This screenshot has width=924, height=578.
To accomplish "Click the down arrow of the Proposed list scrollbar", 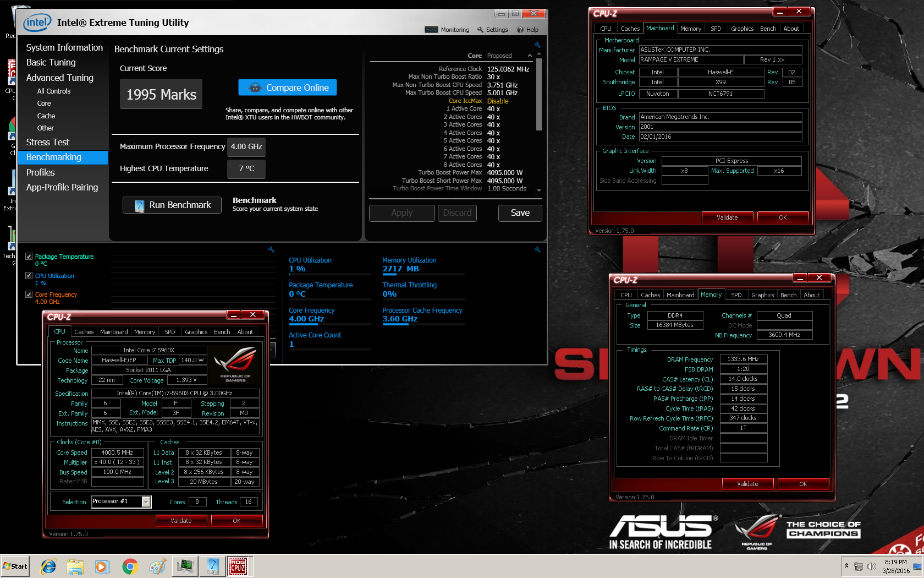I will coord(539,190).
